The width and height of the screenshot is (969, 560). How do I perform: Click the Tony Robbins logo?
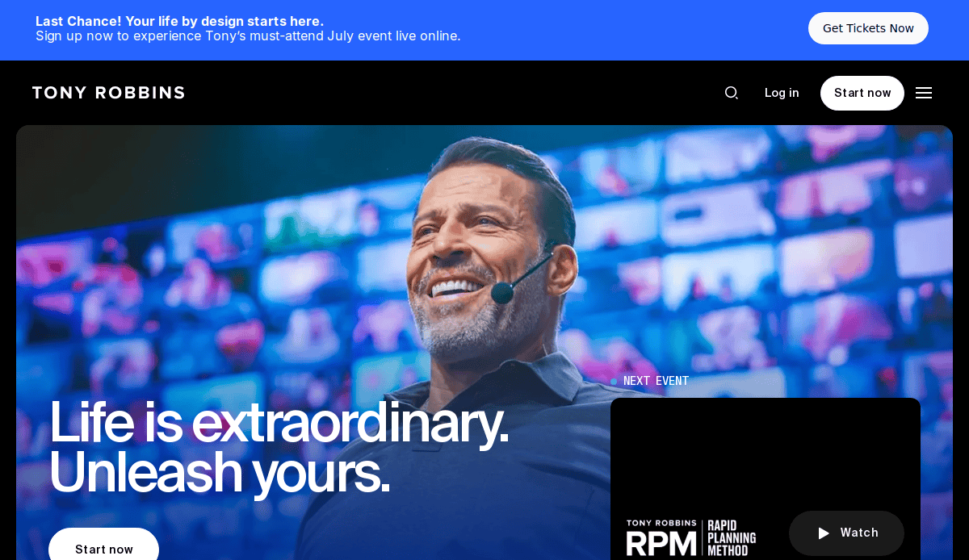pos(108,93)
